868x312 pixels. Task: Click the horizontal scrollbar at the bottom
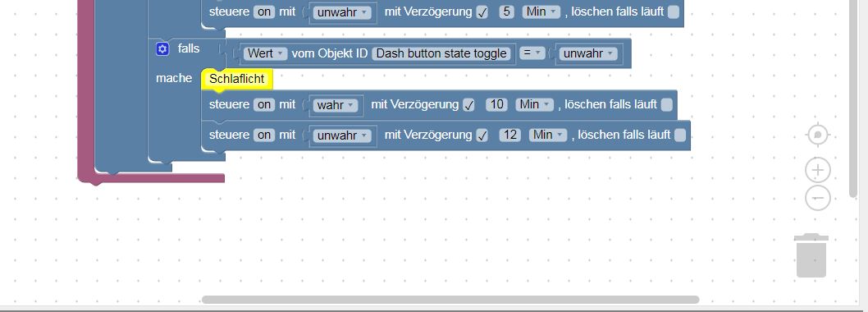click(x=450, y=300)
